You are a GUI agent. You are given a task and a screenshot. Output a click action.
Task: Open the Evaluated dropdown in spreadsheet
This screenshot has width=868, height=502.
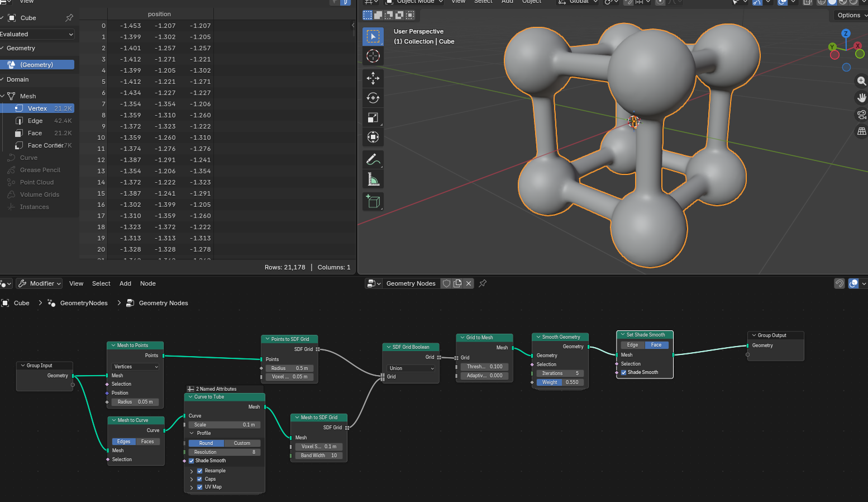click(37, 34)
